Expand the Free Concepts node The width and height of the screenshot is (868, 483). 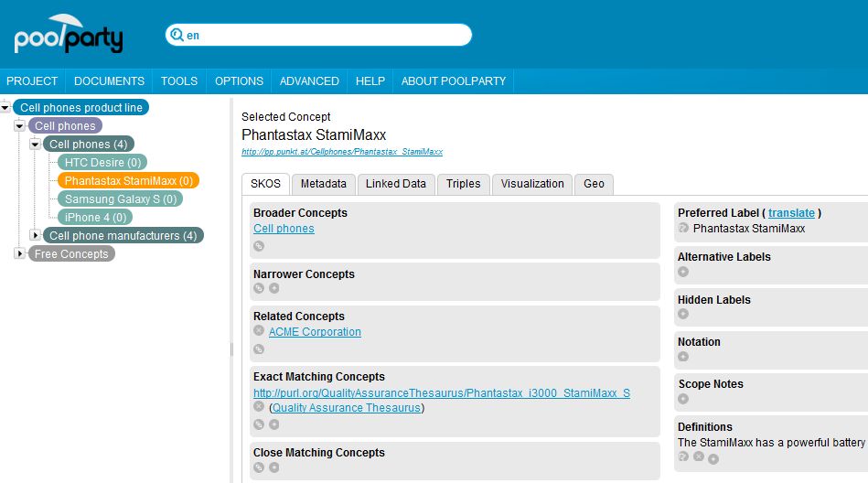point(20,253)
